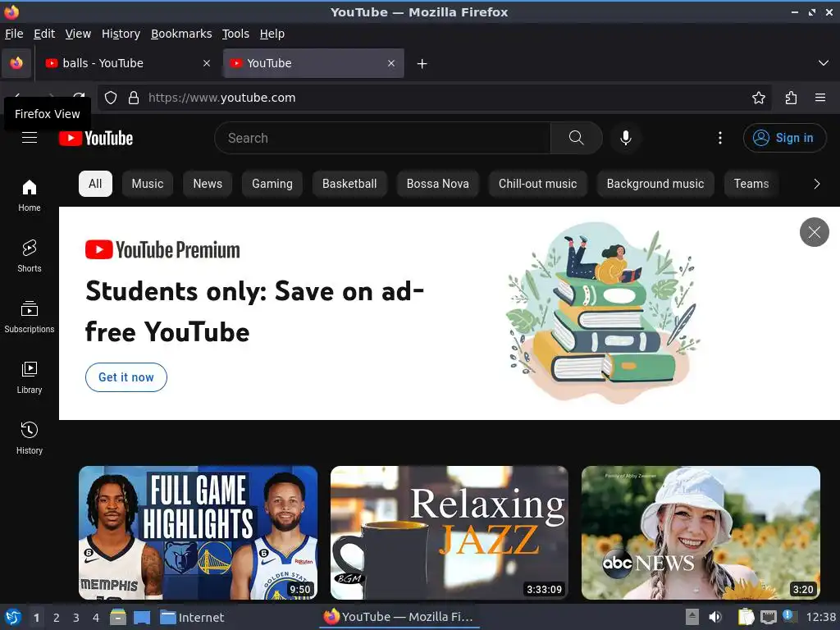Viewport: 840px width, 630px height.
Task: Close the active YouTube tab
Action: 391,63
